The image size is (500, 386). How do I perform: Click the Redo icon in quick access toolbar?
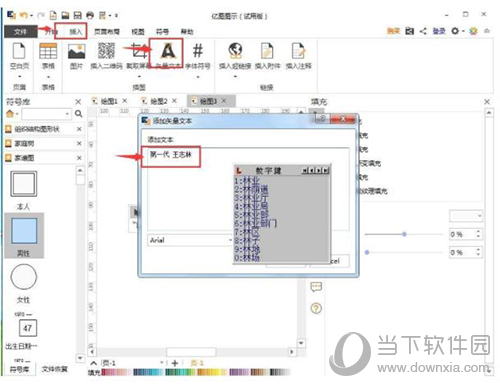[x=41, y=15]
